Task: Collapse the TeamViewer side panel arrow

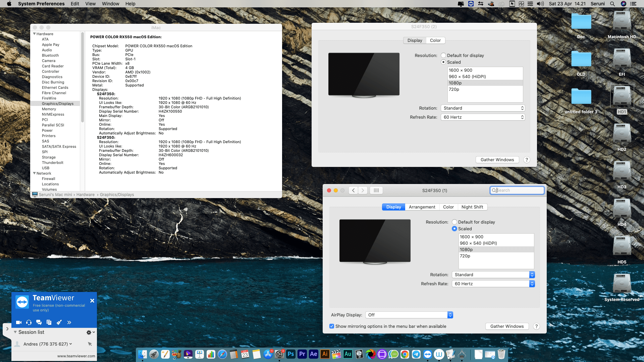Action: tap(7, 329)
